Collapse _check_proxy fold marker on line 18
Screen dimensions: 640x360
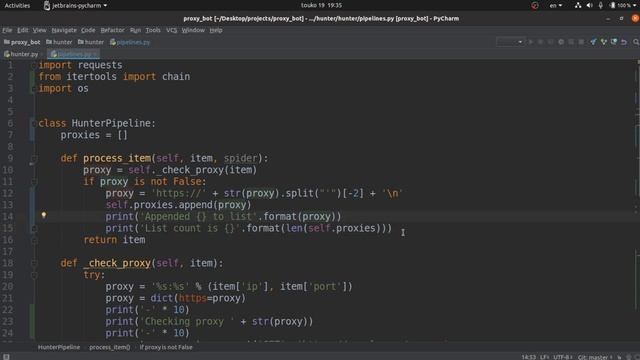[x=34, y=263]
